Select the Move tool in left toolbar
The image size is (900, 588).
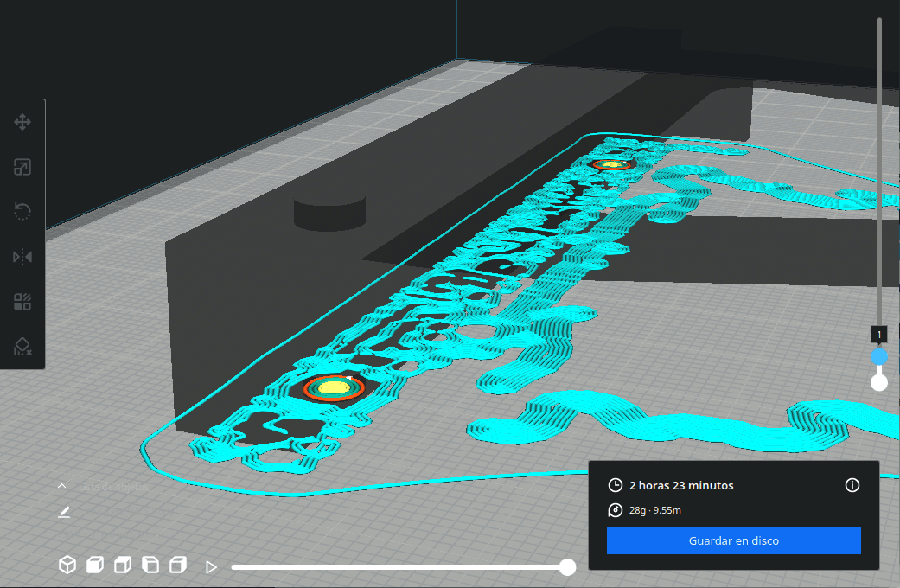(22, 122)
